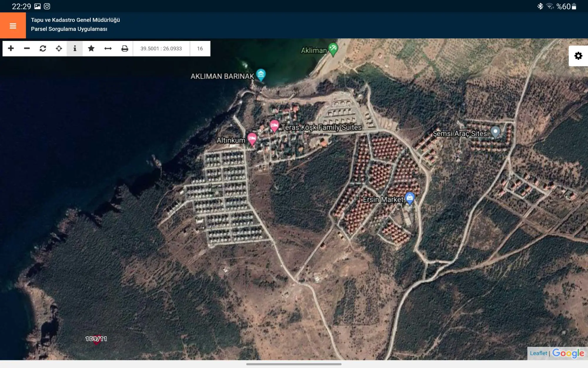This screenshot has height=368, width=588.
Task: Tap the Wi-Fi status icon
Action: point(550,6)
